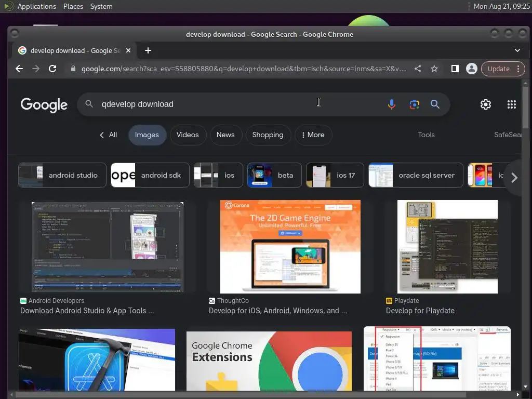Open the Corona 2D Game Engine image
Screen dimensions: 532x399
click(x=290, y=247)
